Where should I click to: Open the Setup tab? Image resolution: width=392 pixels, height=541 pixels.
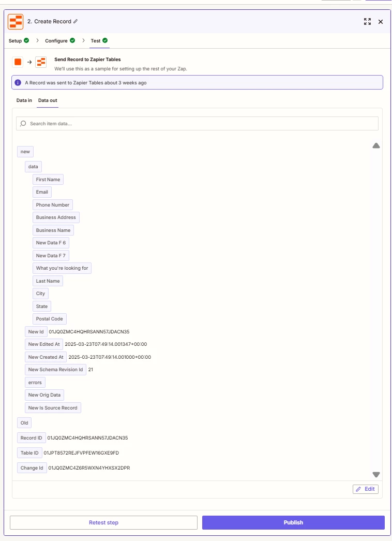coord(15,41)
